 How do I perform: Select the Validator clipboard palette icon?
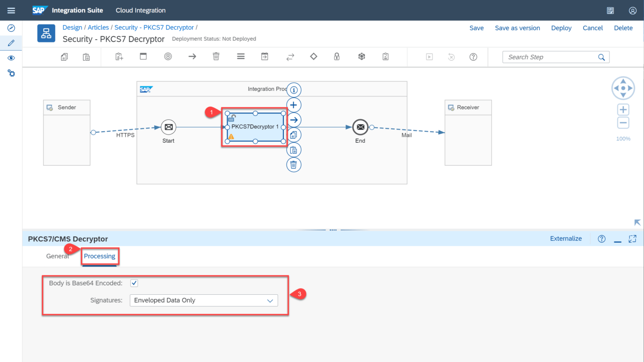coord(385,57)
